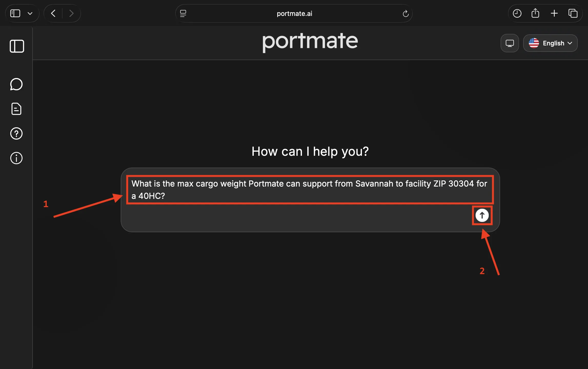Expand the Safari sidebar options chevron
The width and height of the screenshot is (588, 369).
coord(30,13)
